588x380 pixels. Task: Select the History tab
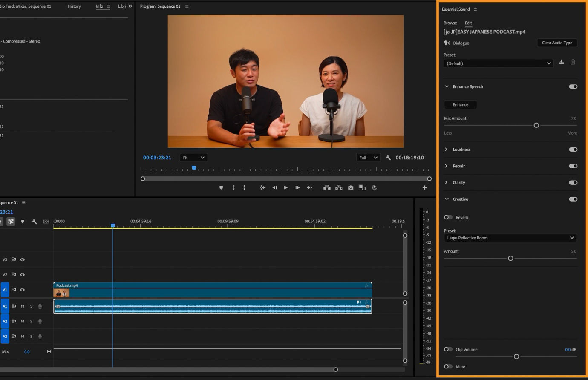74,6
